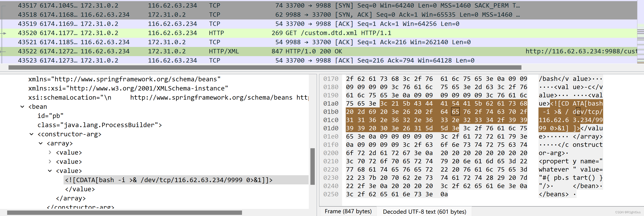This screenshot has width=644, height=216.
Task: Select packet 43520 GET /custom.dtd.xml
Action: coord(318,33)
